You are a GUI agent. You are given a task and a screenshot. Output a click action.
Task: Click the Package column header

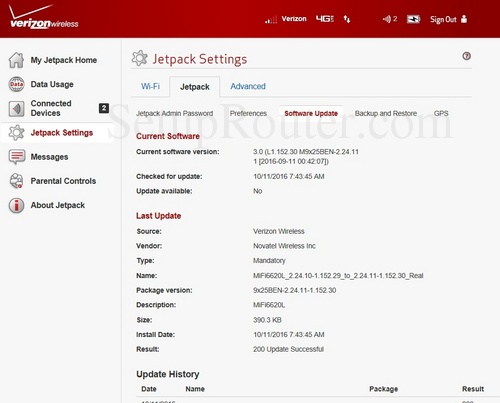click(384, 389)
